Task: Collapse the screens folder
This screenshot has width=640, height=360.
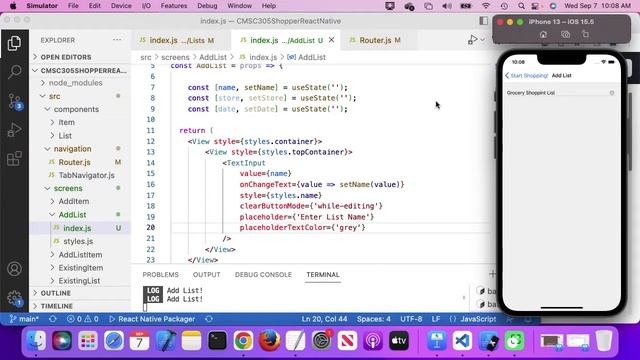Action: (x=68, y=189)
